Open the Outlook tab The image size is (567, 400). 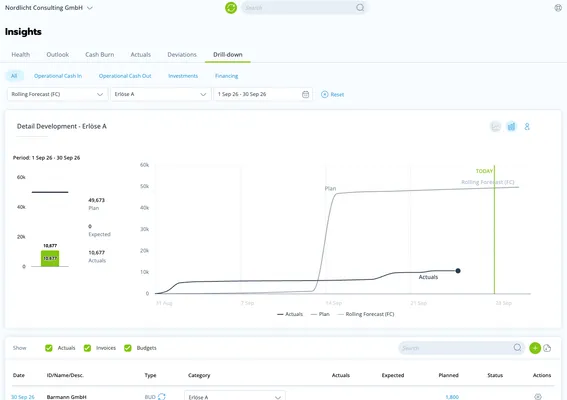[57, 55]
